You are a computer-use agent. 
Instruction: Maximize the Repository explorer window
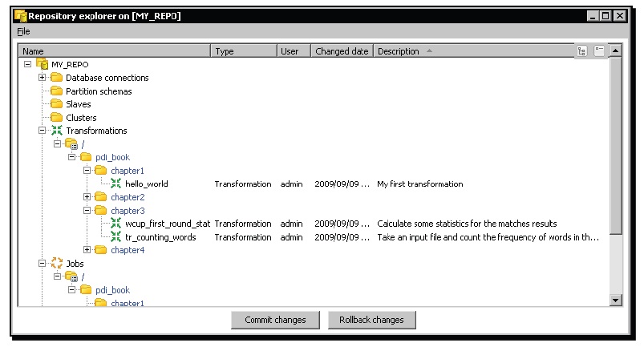tap(606, 16)
